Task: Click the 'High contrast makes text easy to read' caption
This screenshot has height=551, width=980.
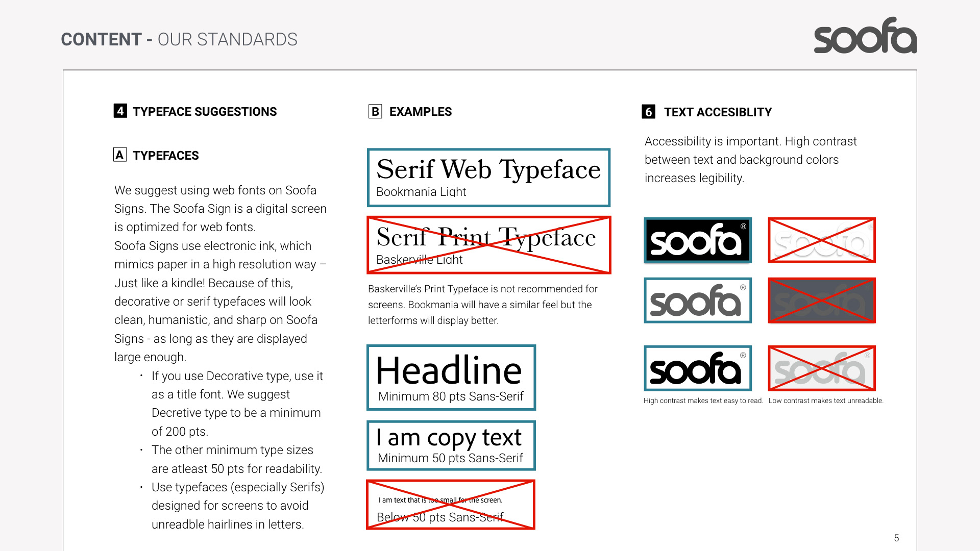Action: (x=703, y=401)
